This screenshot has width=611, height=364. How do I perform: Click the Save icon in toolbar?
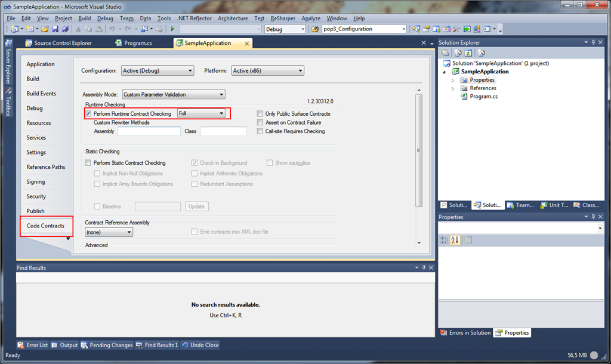(x=55, y=29)
